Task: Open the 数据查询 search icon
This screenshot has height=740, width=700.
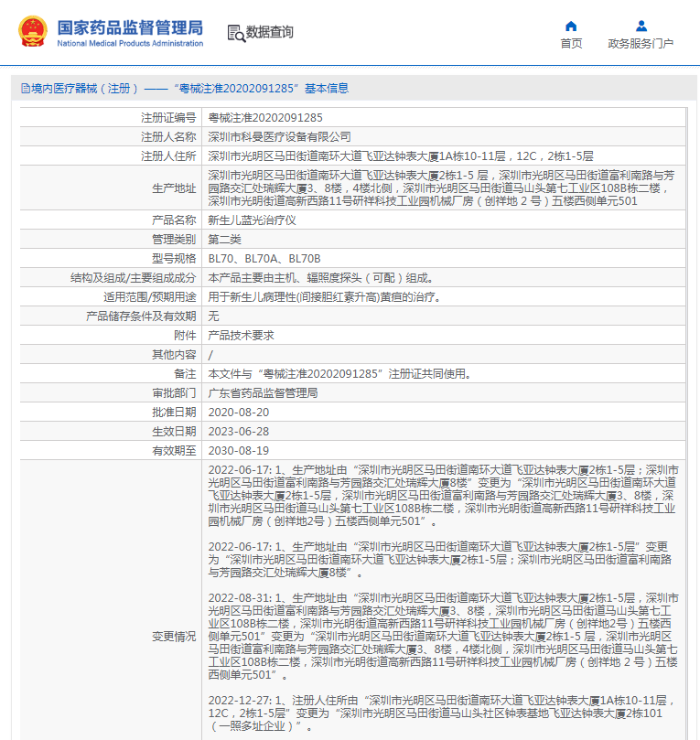Action: (236, 34)
